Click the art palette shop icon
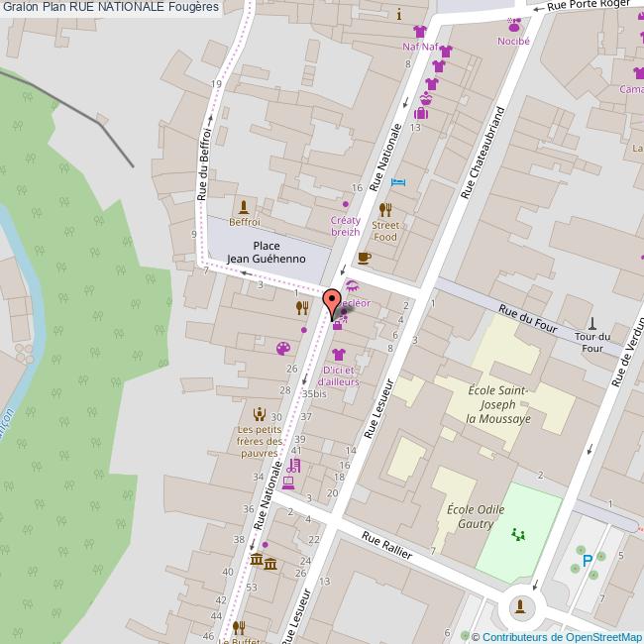Screen dimensions: 644x644 point(283,348)
